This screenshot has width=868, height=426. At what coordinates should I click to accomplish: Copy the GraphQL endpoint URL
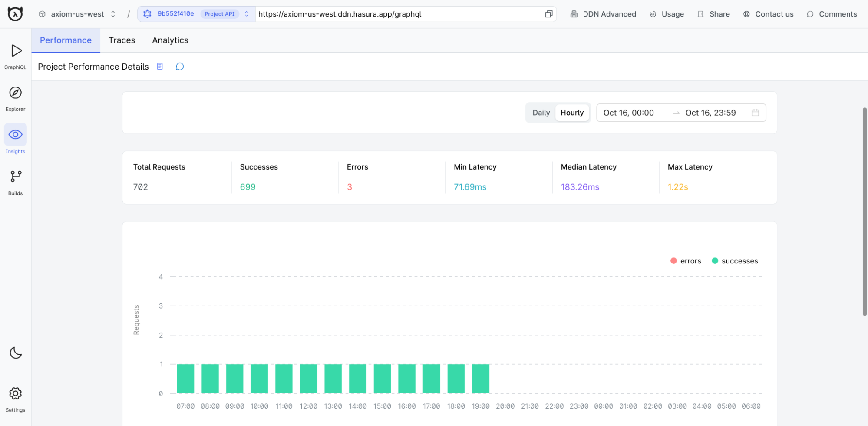(x=549, y=14)
